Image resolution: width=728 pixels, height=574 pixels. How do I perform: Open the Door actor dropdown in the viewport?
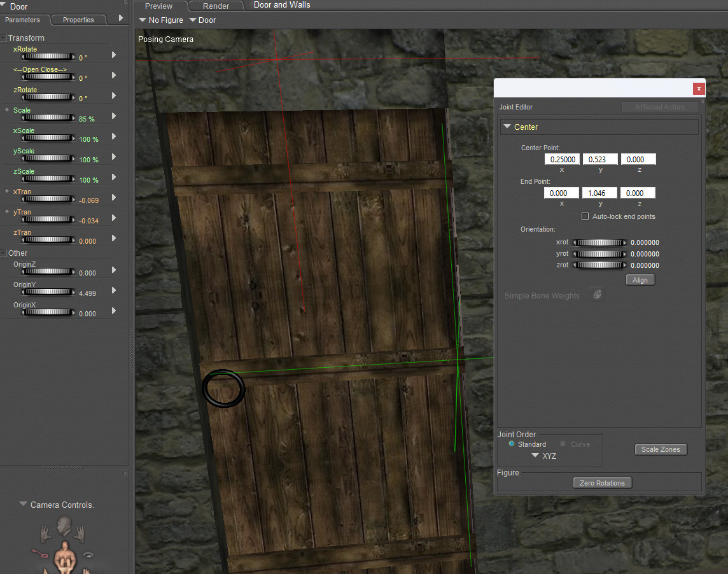pos(202,20)
